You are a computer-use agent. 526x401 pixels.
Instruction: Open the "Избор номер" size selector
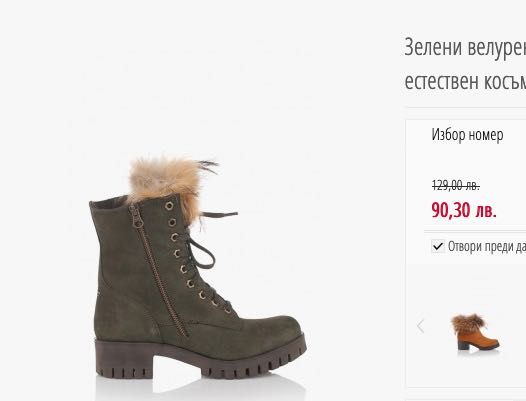point(467,135)
